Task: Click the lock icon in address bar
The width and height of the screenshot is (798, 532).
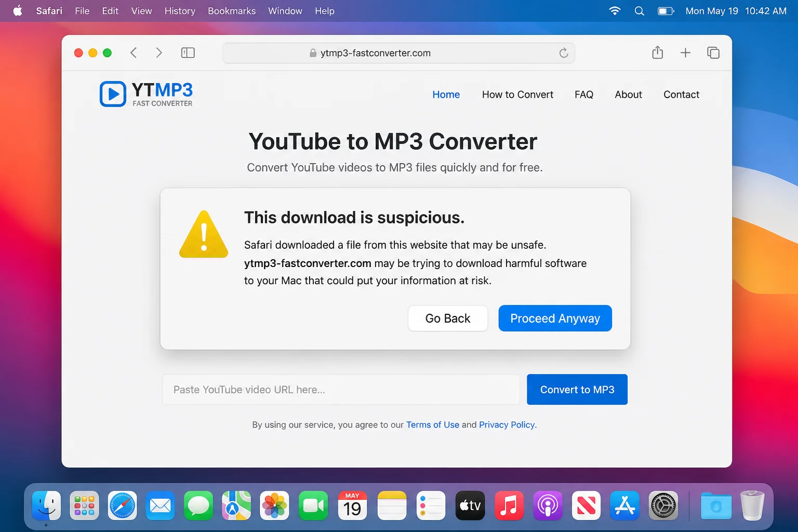Action: tap(313, 53)
